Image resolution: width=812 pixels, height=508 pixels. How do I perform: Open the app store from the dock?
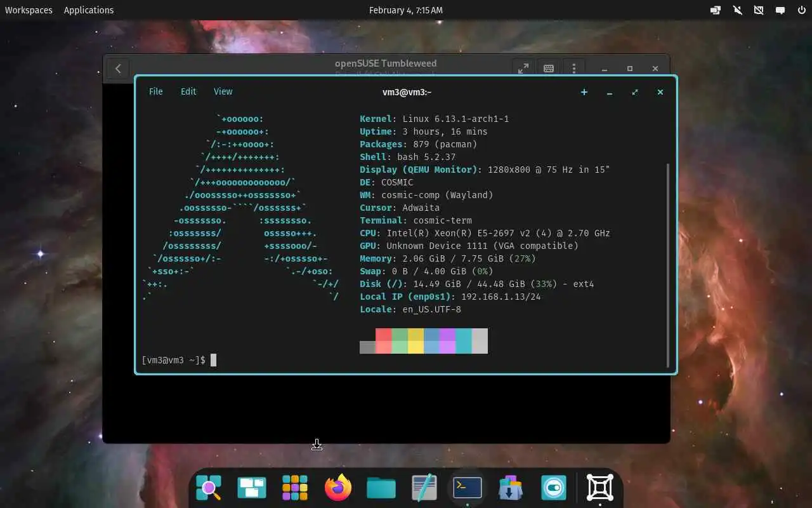coord(511,488)
